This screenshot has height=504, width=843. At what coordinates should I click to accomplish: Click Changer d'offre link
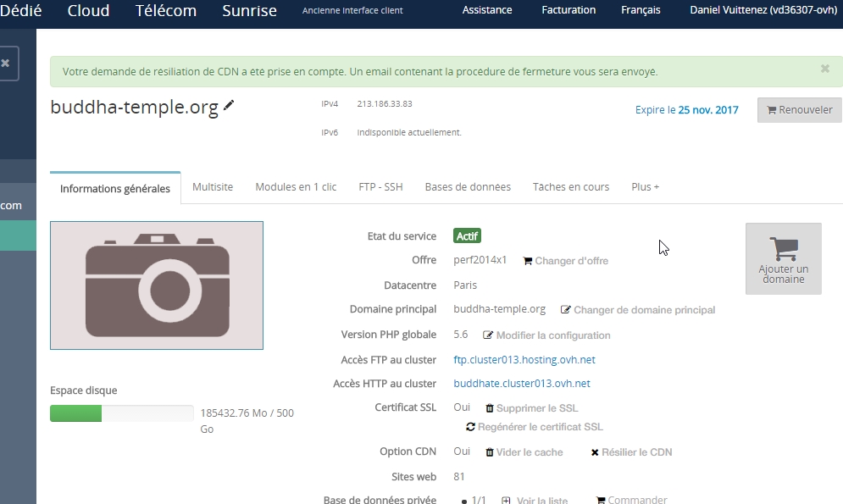click(566, 261)
